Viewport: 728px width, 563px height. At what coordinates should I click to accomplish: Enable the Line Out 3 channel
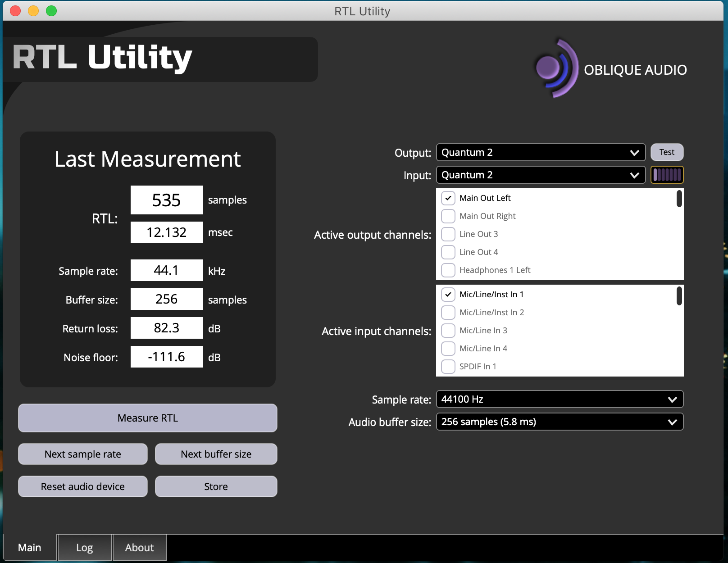(x=448, y=234)
